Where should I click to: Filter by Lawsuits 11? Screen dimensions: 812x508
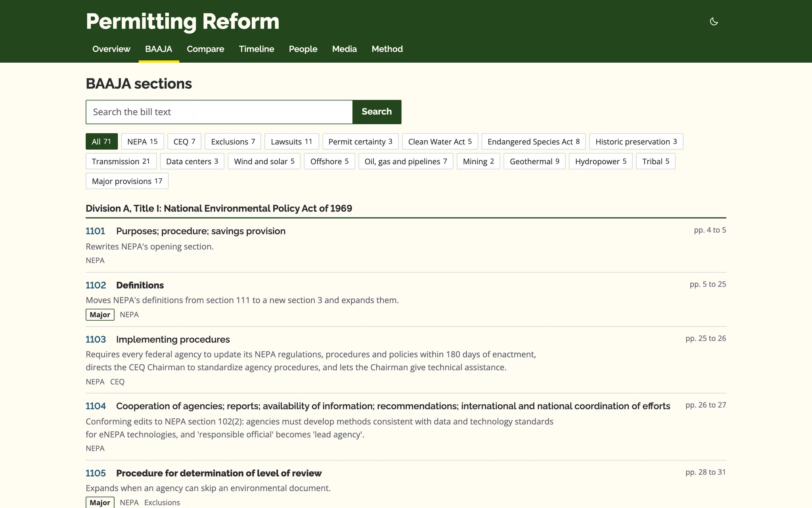291,142
